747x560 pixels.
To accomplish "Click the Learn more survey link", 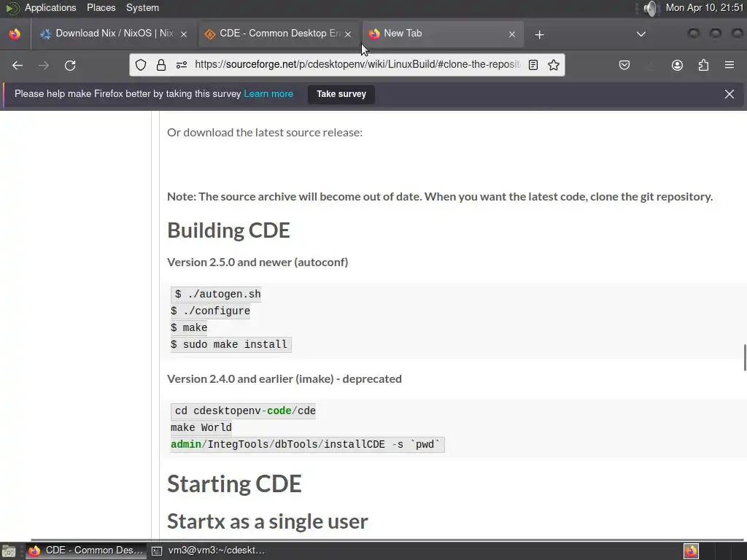I will [x=268, y=94].
